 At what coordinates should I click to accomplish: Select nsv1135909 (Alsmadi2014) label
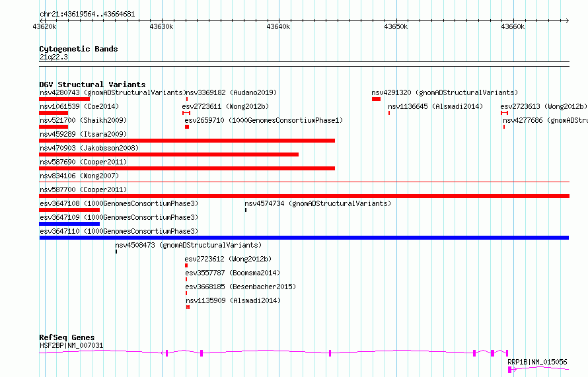click(233, 300)
